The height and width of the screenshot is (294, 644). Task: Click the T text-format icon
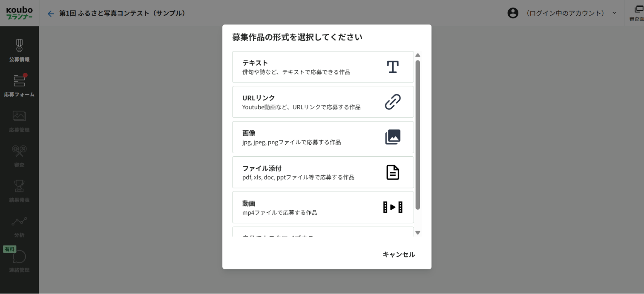[x=393, y=67]
